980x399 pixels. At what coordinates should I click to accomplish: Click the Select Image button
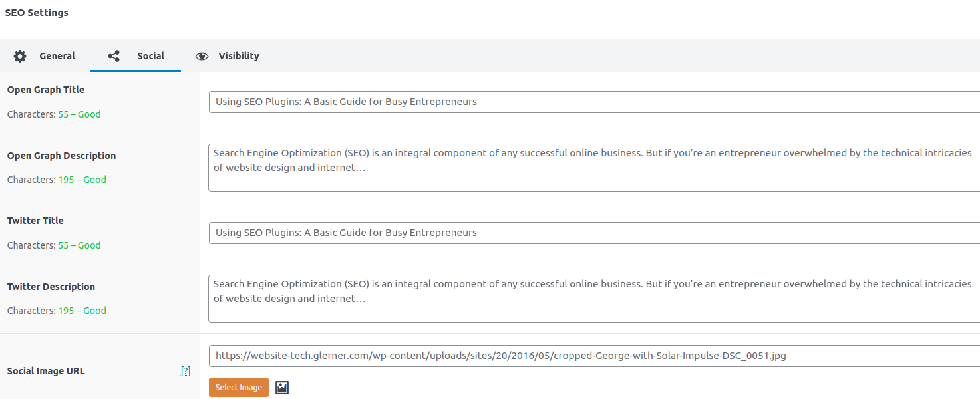[x=239, y=388]
